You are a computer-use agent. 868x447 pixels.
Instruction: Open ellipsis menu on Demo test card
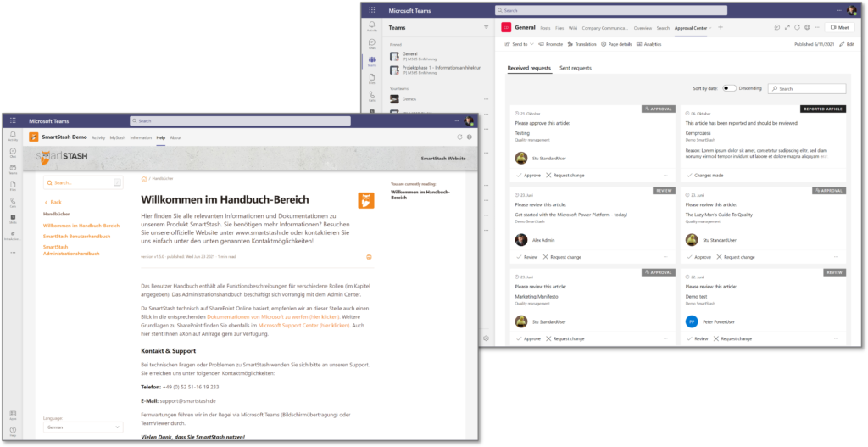click(836, 338)
